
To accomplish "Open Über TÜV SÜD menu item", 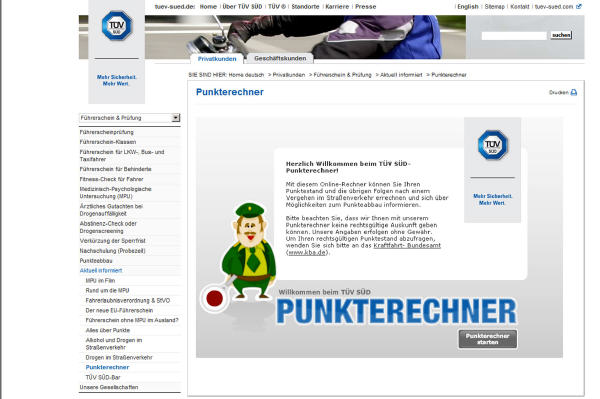I will point(242,7).
